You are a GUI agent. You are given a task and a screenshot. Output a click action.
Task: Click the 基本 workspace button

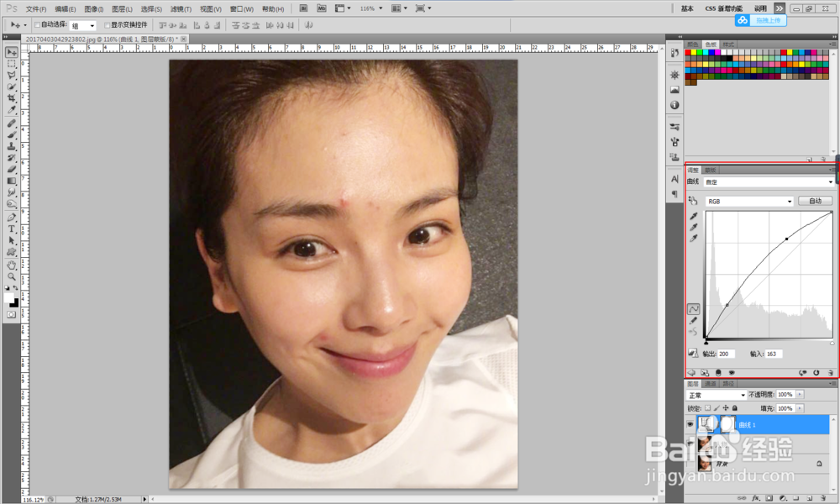[x=687, y=8]
